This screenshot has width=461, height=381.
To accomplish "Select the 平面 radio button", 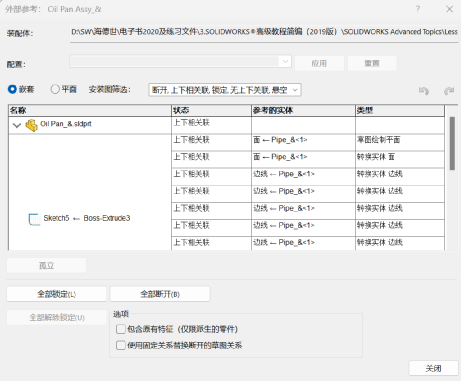I will tap(55, 89).
